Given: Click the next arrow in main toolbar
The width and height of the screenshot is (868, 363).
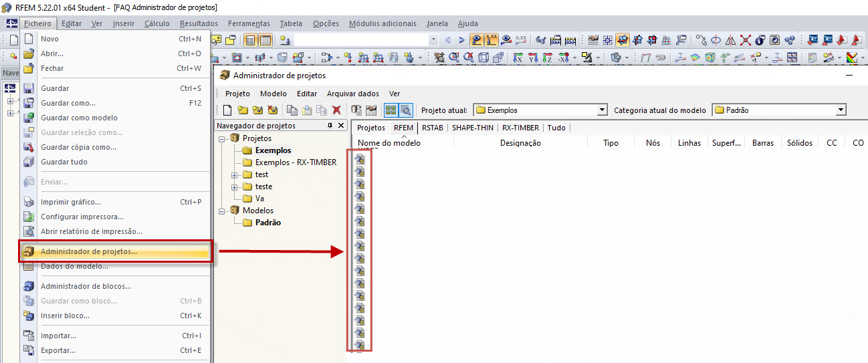Looking at the screenshot, I should click(461, 40).
